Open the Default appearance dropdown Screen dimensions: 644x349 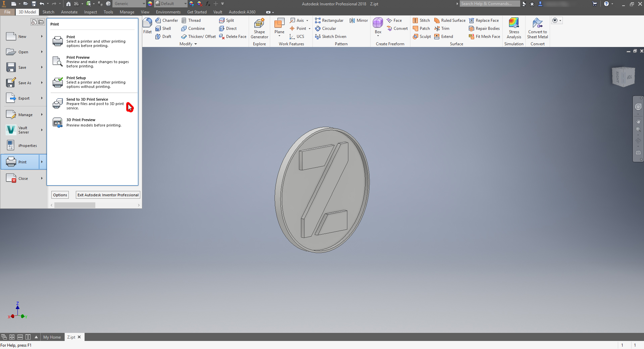[x=185, y=4]
